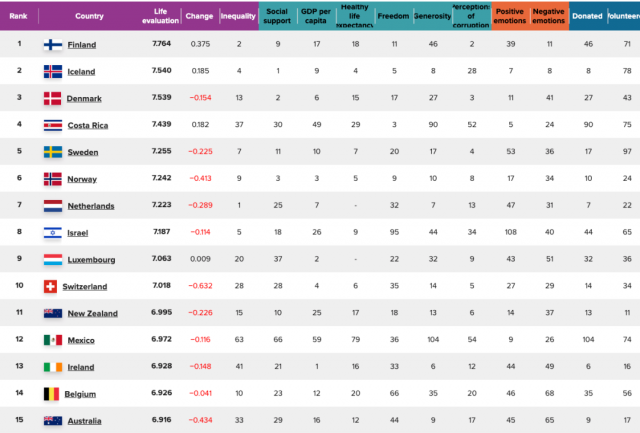Sort by GDP per capita header
640x433 pixels.
pyautogui.click(x=317, y=15)
